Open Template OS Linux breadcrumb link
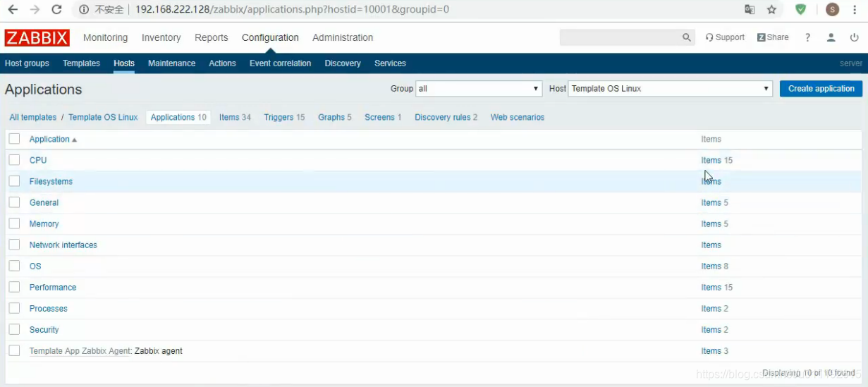 click(x=103, y=117)
